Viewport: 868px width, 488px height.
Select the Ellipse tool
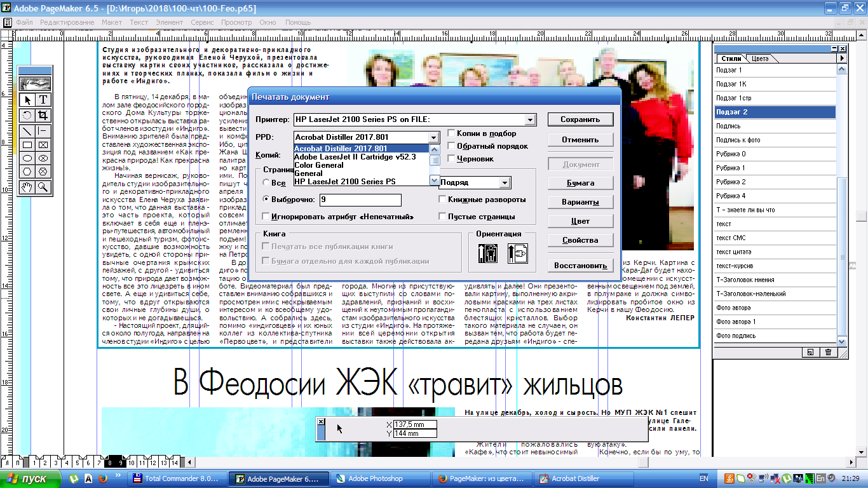(27, 158)
